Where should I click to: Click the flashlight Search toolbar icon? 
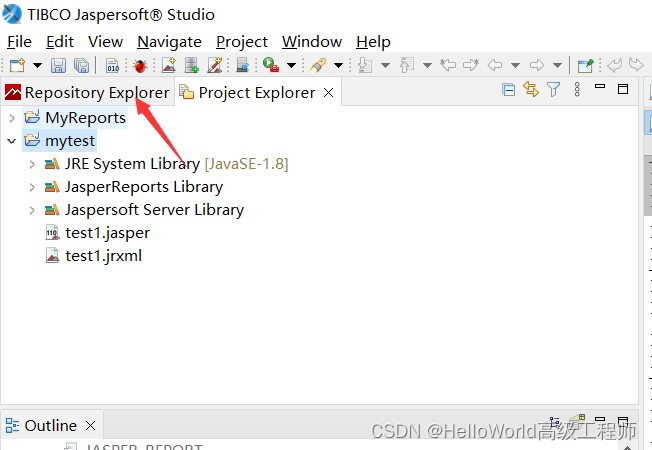click(x=318, y=65)
